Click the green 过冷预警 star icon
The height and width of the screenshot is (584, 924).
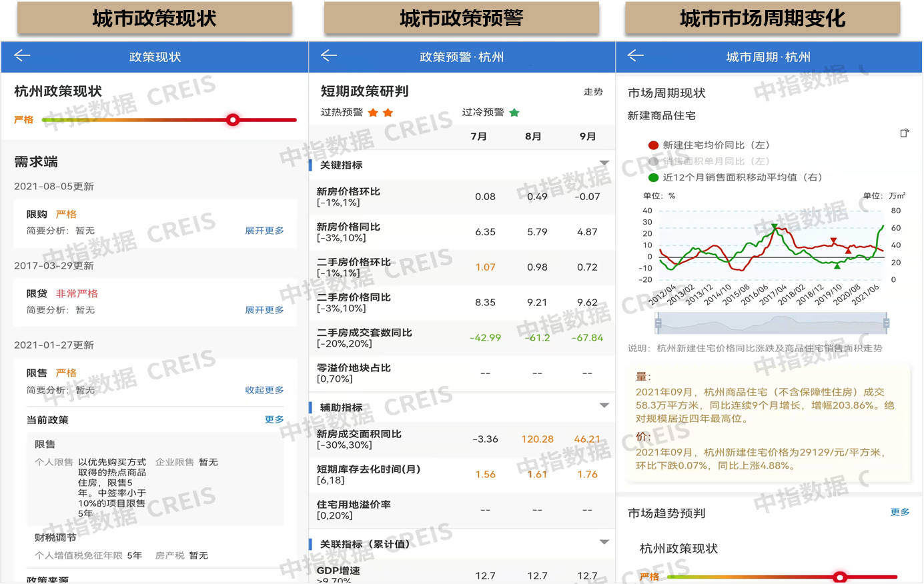[514, 113]
